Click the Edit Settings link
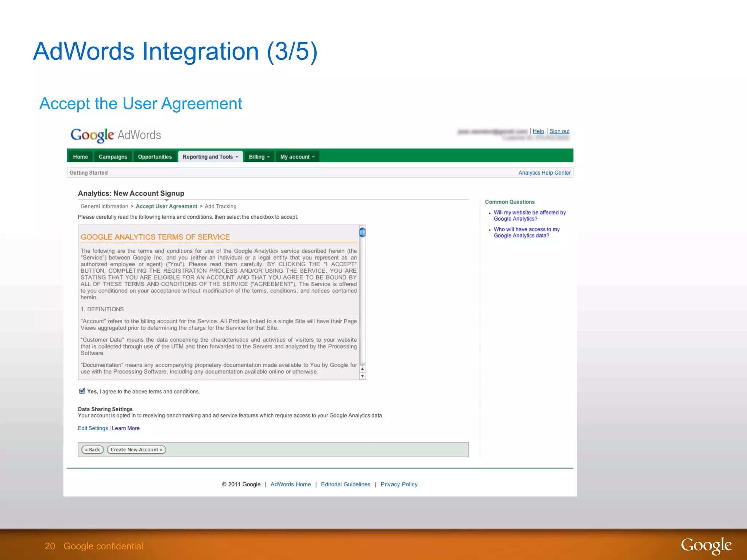This screenshot has height=560, width=747. tap(93, 428)
